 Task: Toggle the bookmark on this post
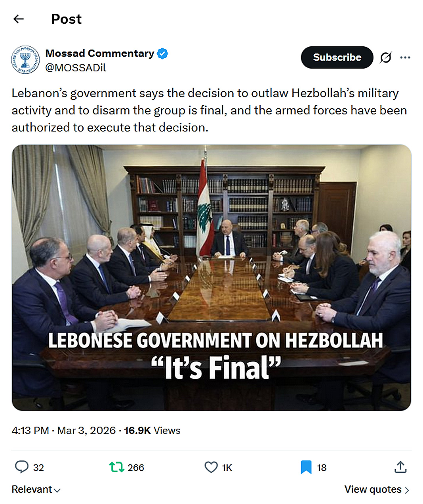[x=306, y=467]
